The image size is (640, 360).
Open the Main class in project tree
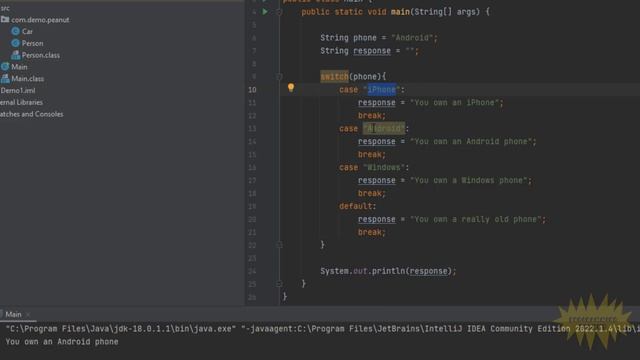[x=19, y=67]
